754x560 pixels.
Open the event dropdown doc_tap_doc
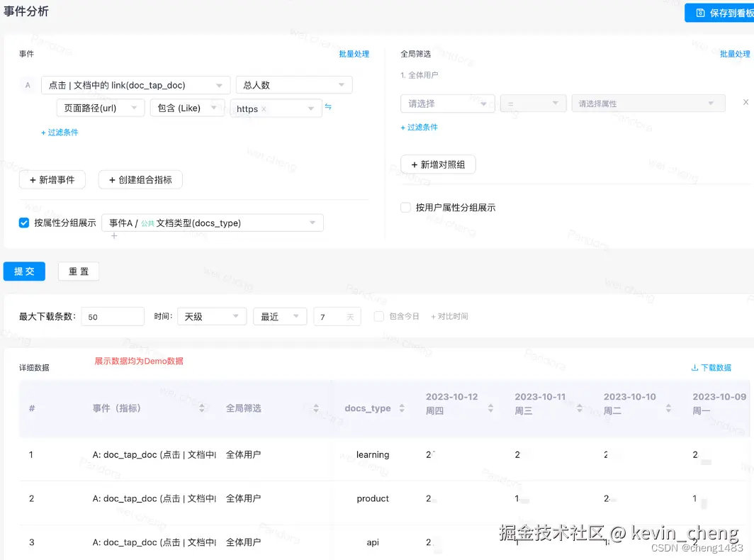[135, 85]
